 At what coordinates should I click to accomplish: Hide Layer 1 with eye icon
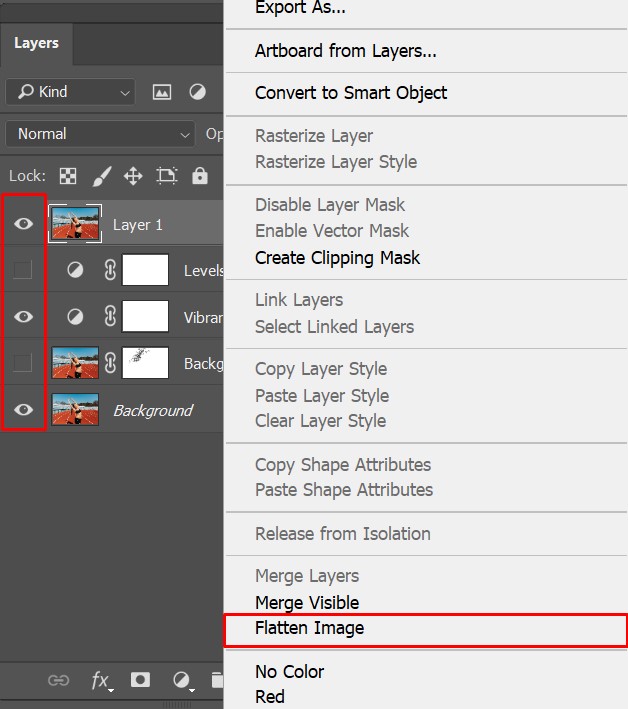click(x=23, y=223)
